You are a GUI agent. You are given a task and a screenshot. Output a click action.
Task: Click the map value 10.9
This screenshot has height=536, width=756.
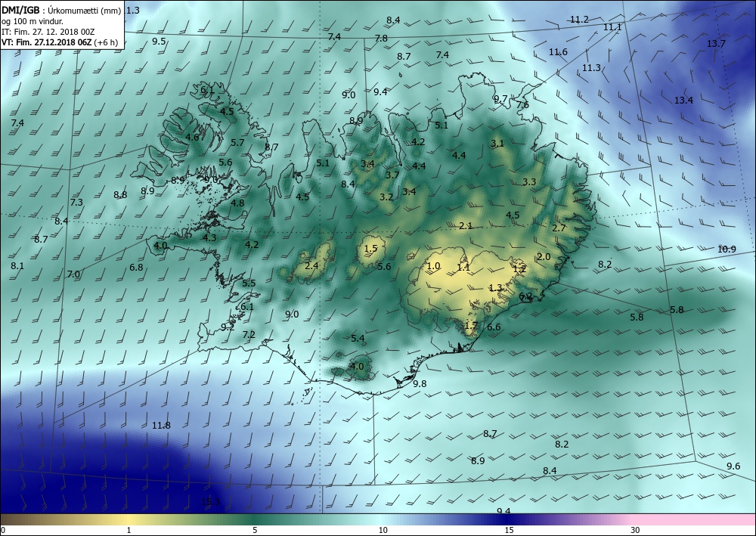(727, 249)
